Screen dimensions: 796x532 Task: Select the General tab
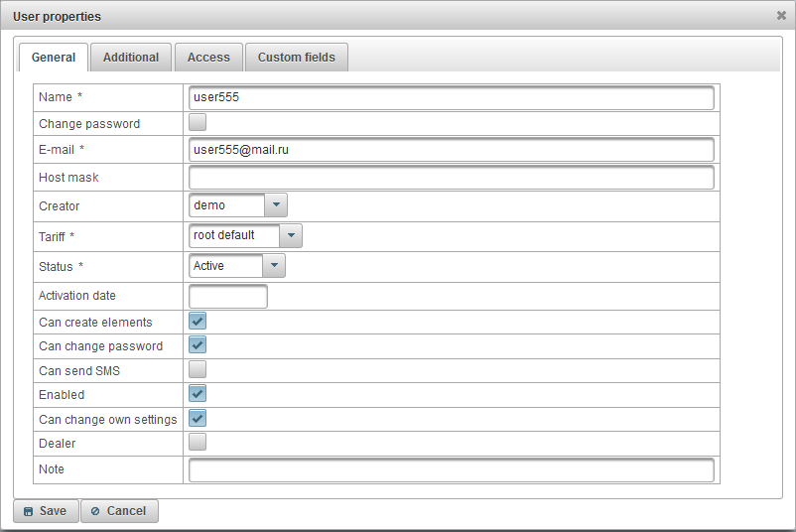click(x=54, y=58)
